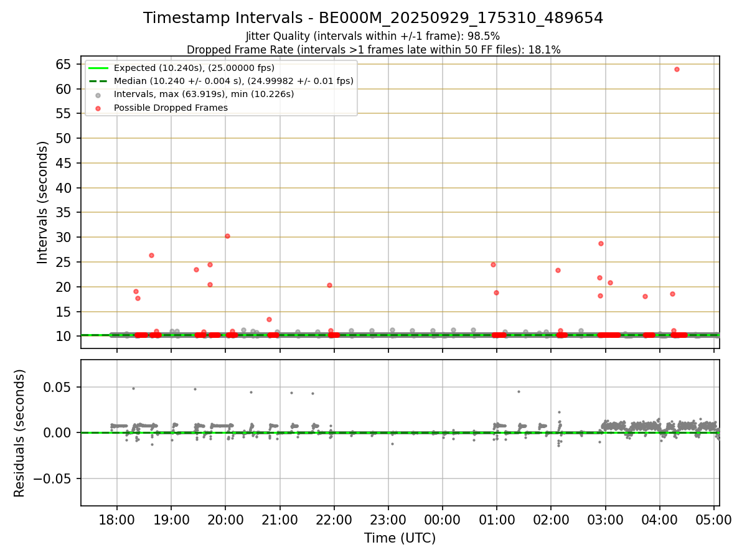Click the red dropped-frame point near 30 seconds at 20:00

click(227, 236)
